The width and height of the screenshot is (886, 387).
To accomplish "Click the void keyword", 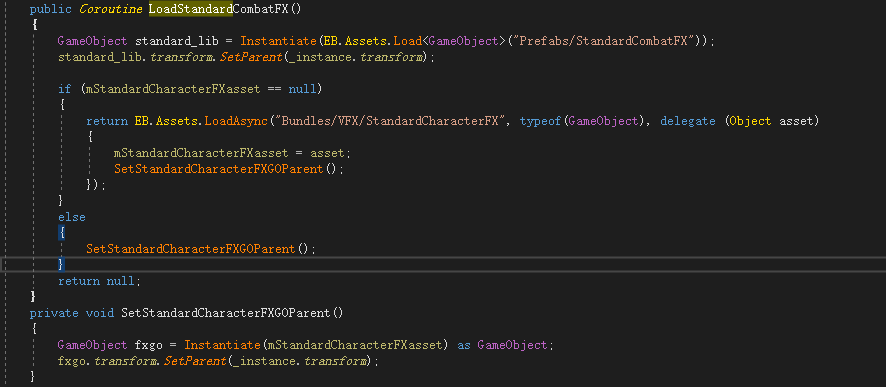I will [x=99, y=312].
